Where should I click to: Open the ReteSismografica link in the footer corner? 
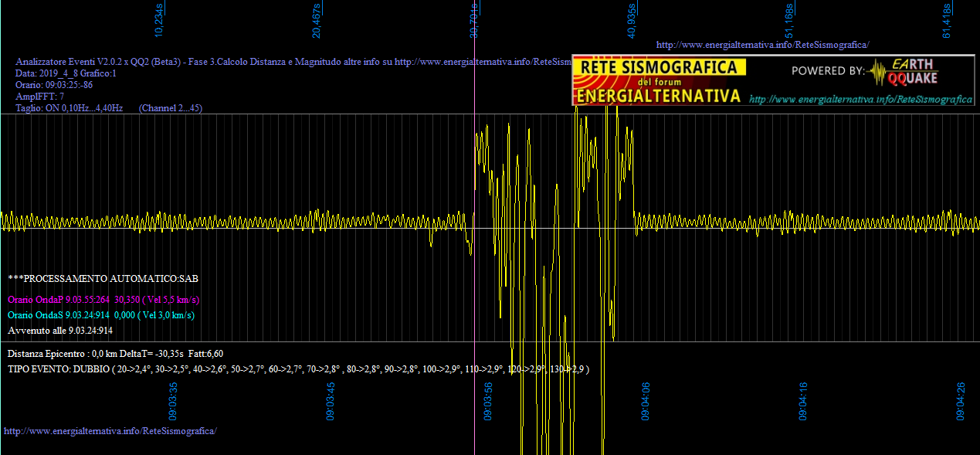(x=110, y=430)
